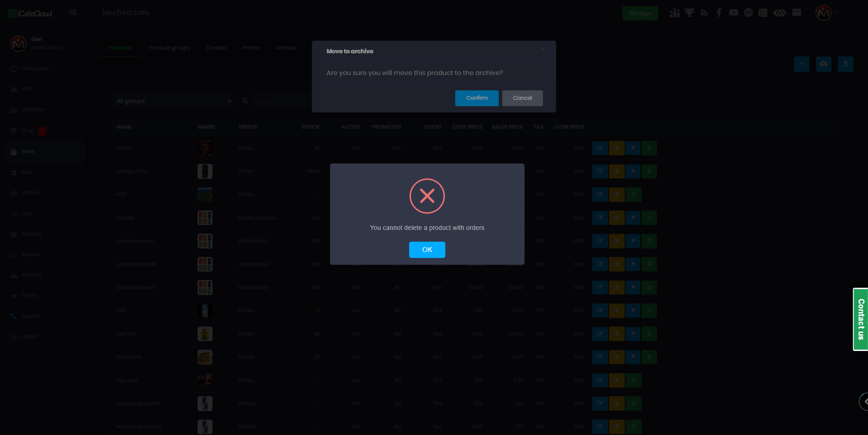Click the mail envelope icon in header

pos(797,13)
